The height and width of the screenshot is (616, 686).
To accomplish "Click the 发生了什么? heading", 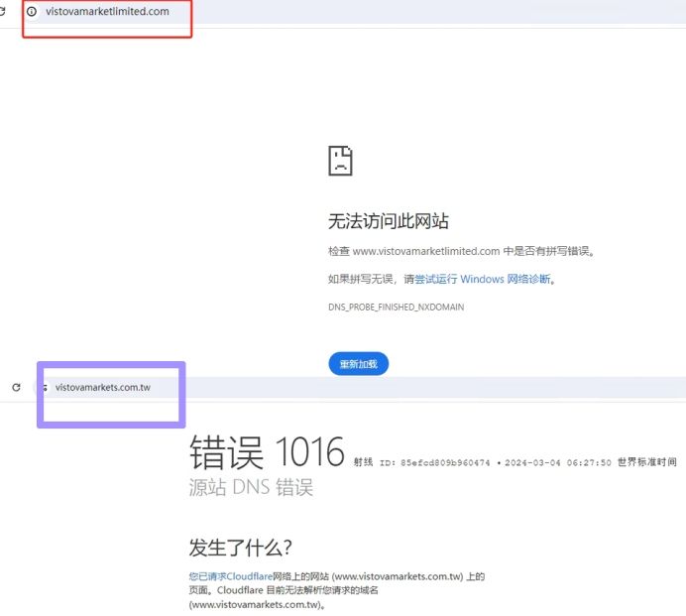I will point(240,548).
